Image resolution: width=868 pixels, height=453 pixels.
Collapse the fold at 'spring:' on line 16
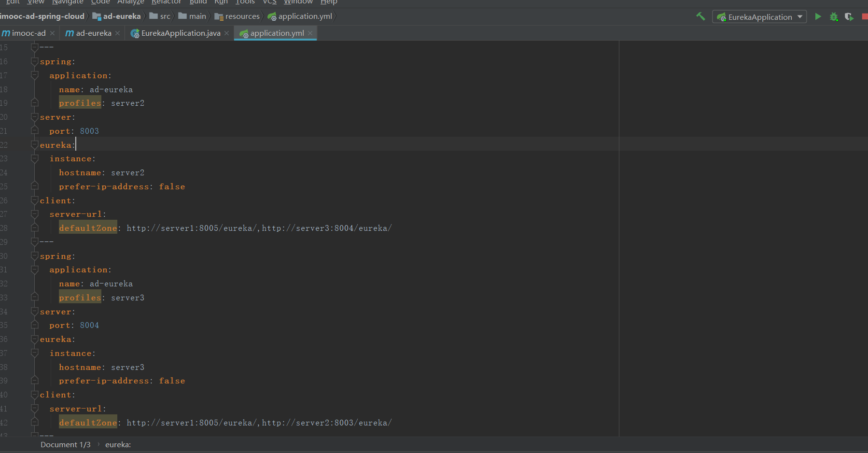click(x=35, y=62)
